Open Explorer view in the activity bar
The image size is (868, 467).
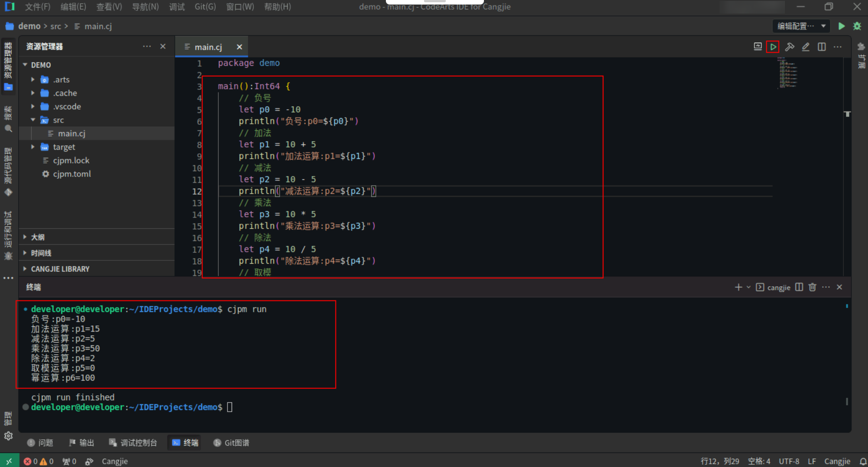coord(8,66)
